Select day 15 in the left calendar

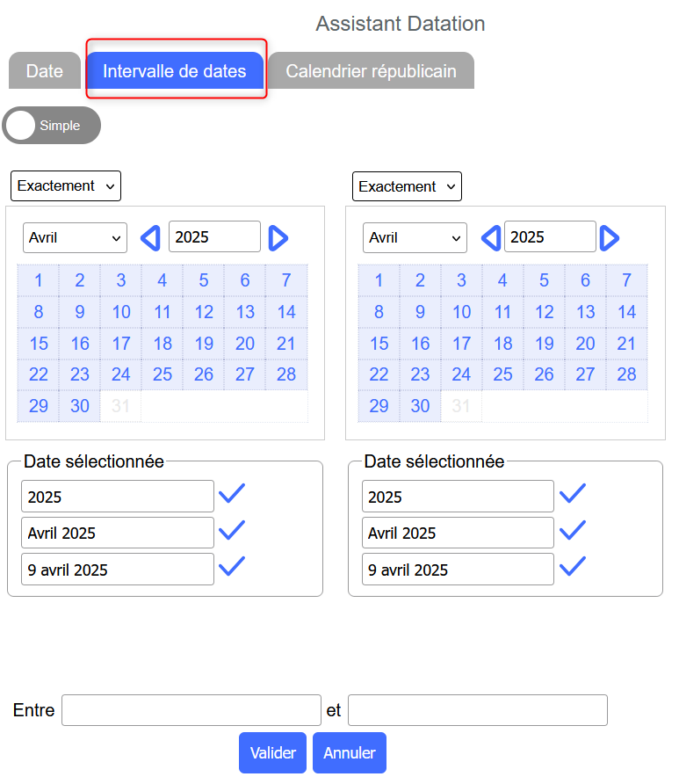(39, 344)
